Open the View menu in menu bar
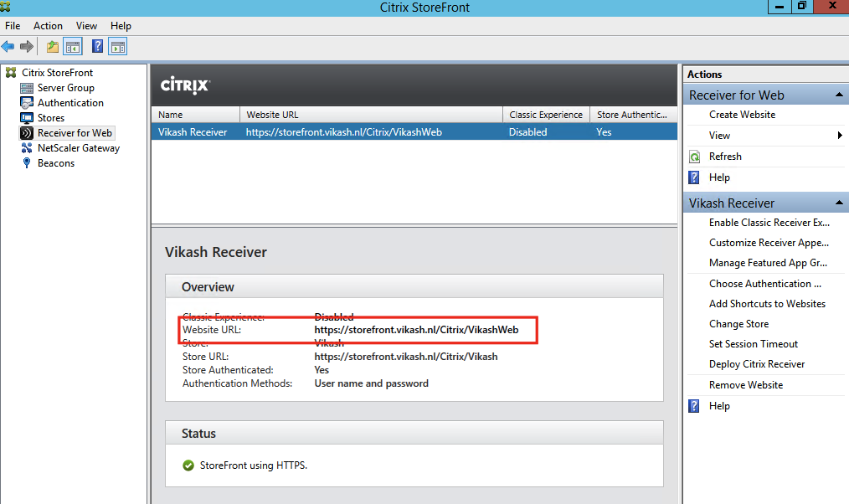The height and width of the screenshot is (504, 849). tap(86, 26)
